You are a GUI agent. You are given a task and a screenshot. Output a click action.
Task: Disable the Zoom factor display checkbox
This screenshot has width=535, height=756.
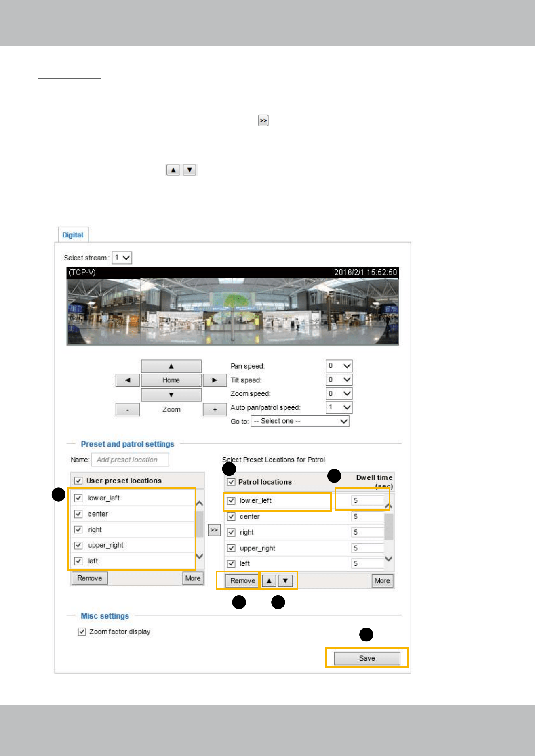click(x=82, y=632)
